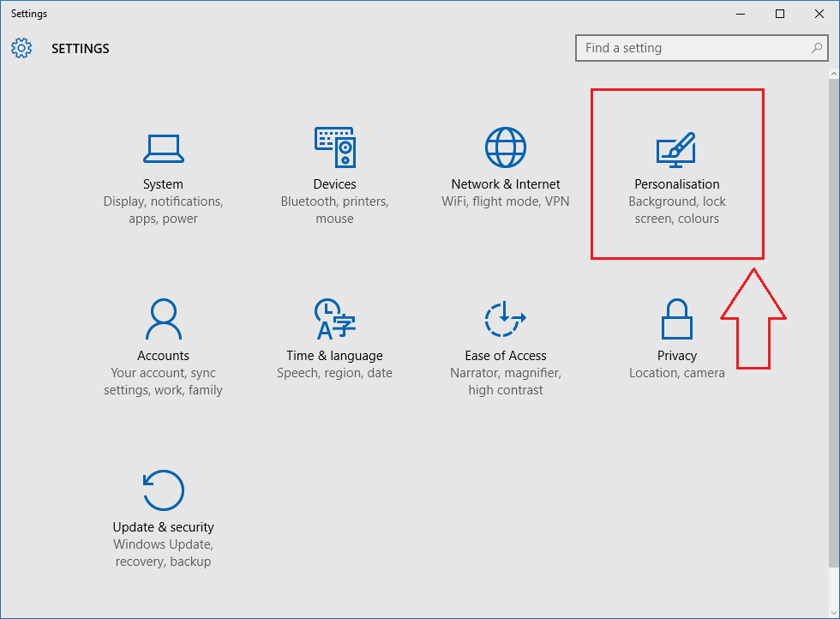Open Update & security circular arrow icon
The image size is (840, 619).
164,490
